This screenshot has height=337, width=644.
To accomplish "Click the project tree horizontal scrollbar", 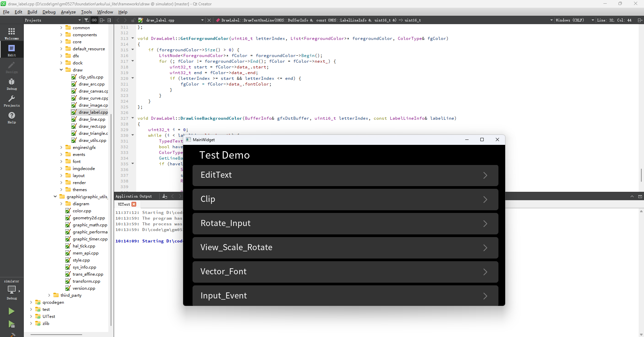I will pos(56,334).
